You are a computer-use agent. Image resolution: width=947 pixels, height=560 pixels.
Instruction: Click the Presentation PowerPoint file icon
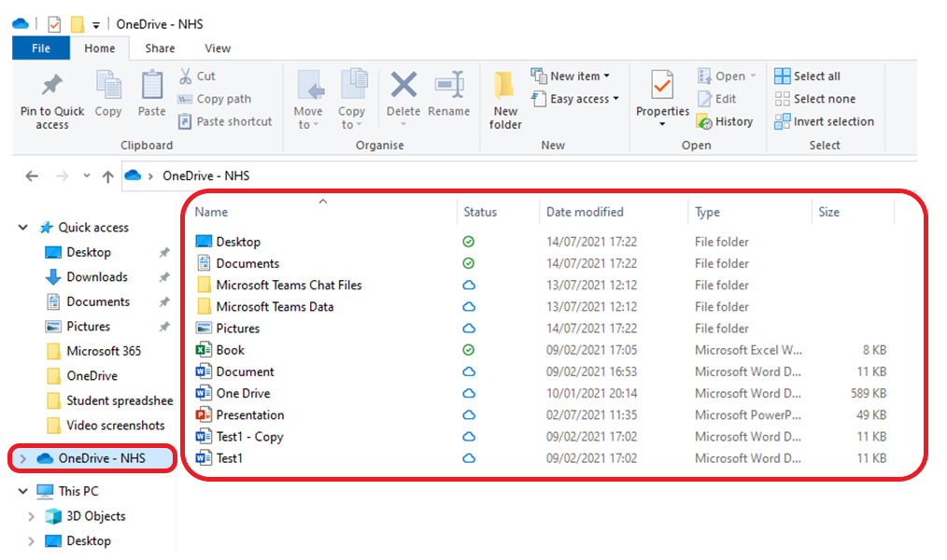[204, 415]
